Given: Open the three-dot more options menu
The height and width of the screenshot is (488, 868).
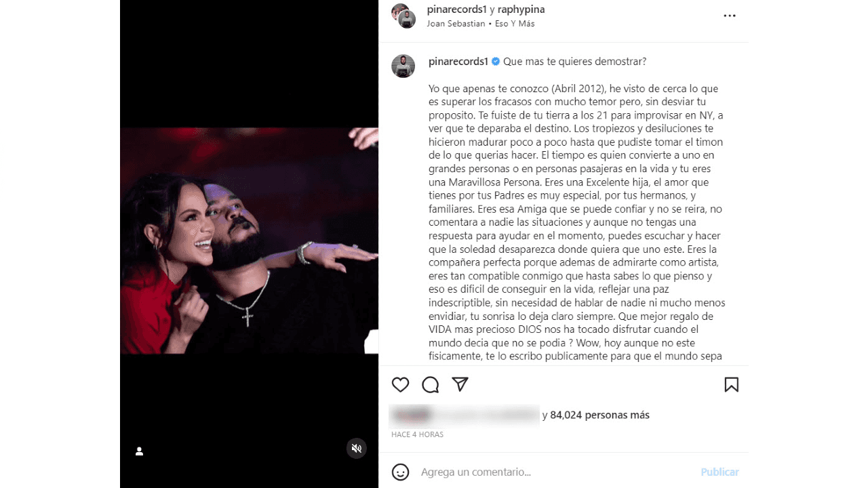Looking at the screenshot, I should click(x=730, y=16).
